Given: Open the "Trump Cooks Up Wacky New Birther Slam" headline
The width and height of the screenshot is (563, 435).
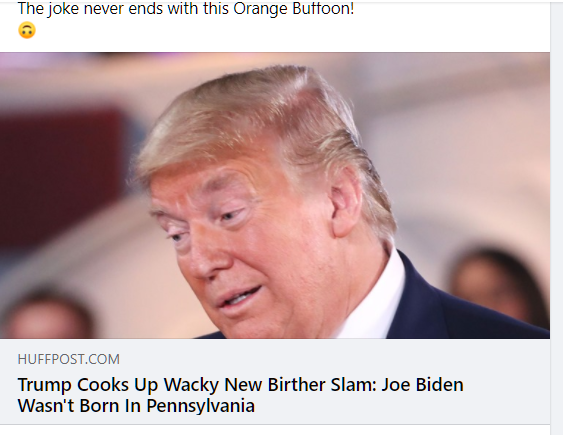Looking at the screenshot, I should click(x=241, y=395).
